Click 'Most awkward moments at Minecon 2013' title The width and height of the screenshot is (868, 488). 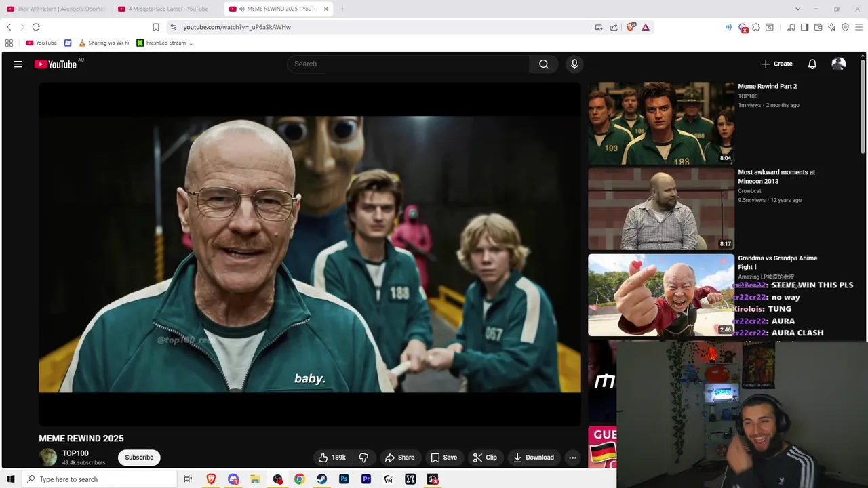[x=776, y=177]
